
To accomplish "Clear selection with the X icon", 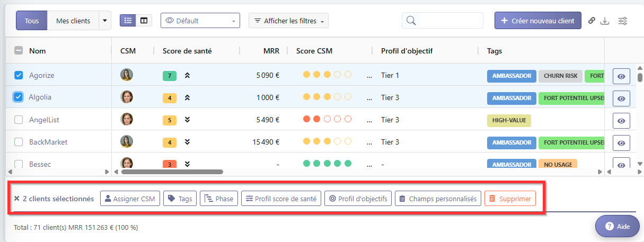I will (x=16, y=199).
